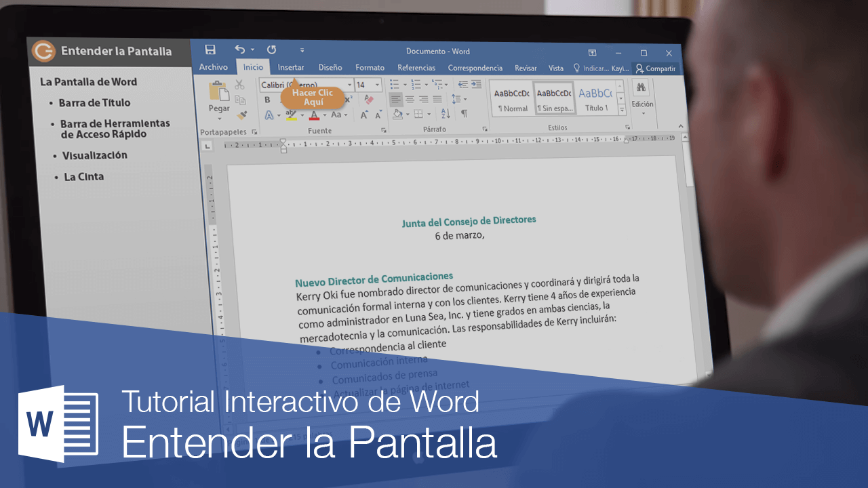Switch to the Revisar tab

tap(526, 68)
